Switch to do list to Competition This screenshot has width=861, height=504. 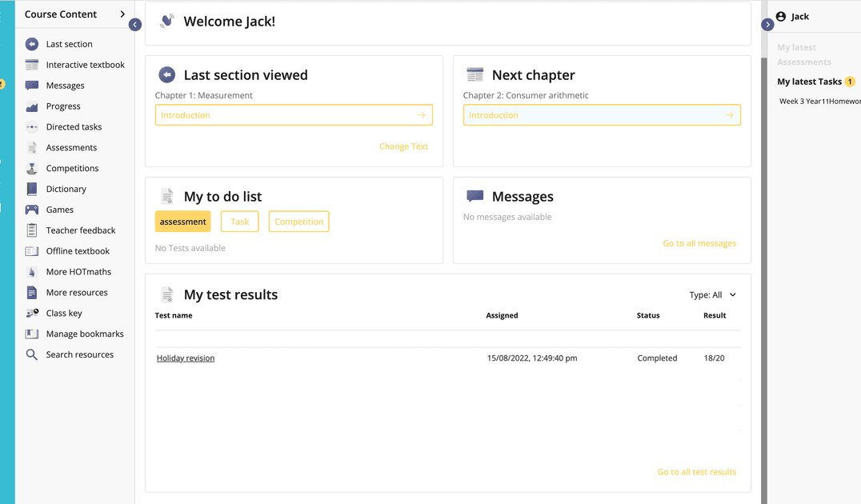[298, 222]
